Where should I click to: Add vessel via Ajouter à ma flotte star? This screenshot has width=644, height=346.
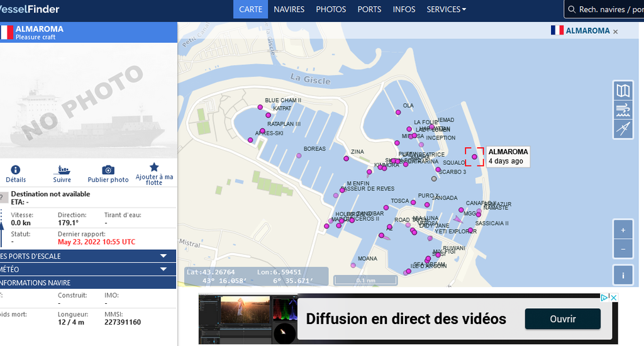click(154, 167)
